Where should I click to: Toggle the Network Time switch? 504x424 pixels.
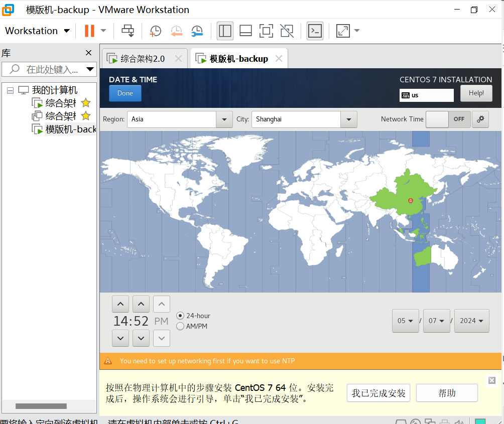pyautogui.click(x=448, y=119)
